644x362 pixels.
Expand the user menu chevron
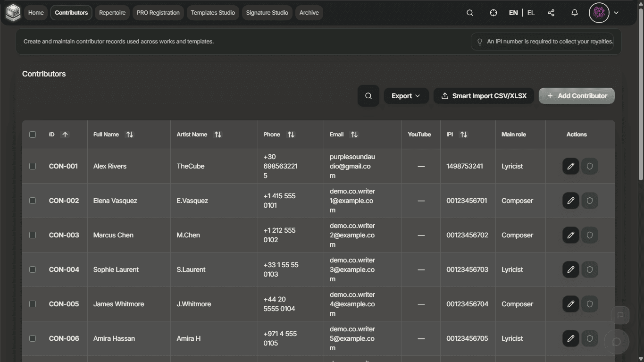616,13
